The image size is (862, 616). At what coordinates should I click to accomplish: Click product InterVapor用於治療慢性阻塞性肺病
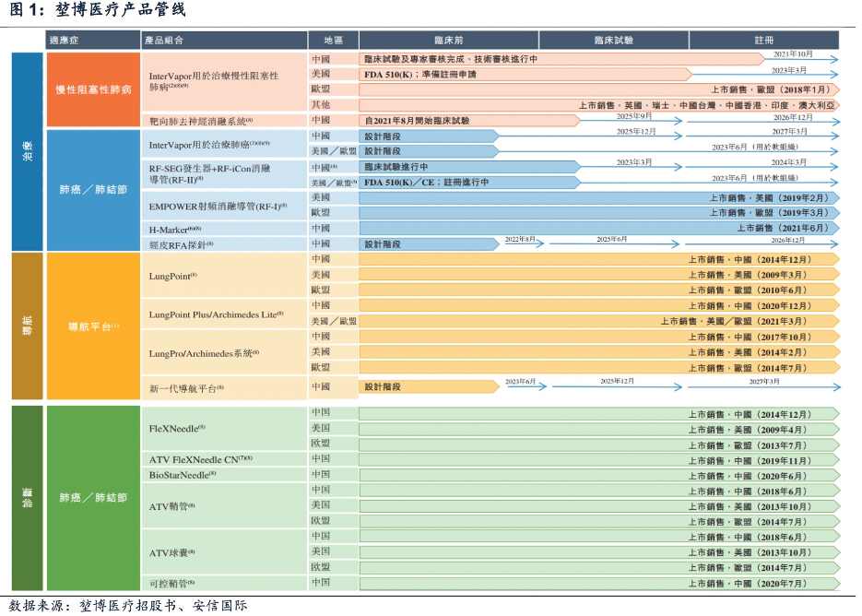click(224, 81)
